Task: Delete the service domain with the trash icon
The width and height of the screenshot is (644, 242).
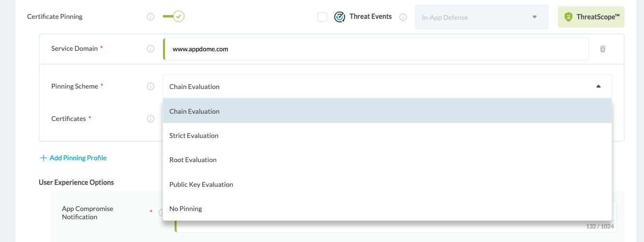Action: click(602, 49)
